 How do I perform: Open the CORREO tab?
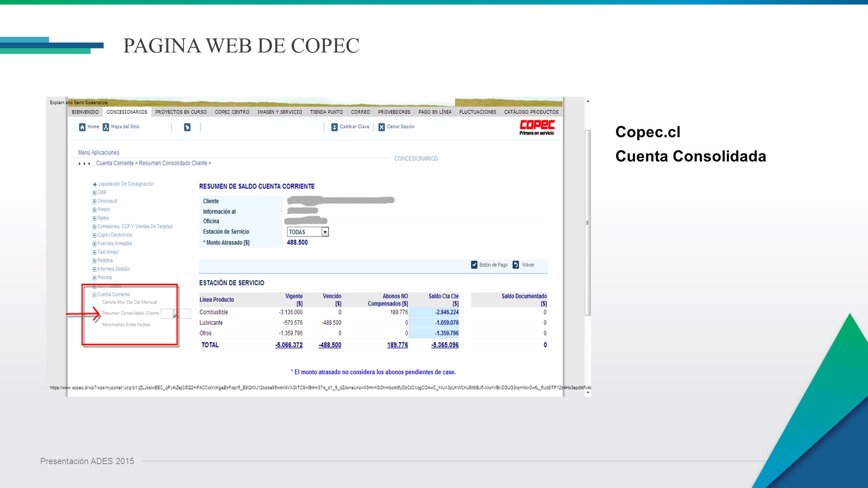(360, 112)
